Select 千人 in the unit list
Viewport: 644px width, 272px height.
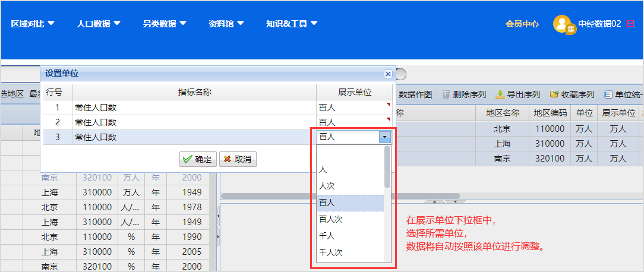point(327,236)
